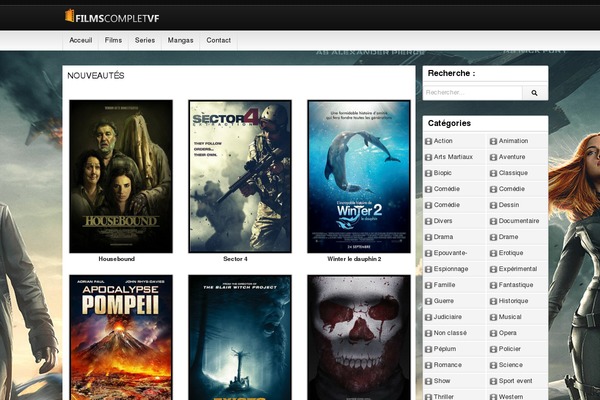Select the Thriller category link
Viewport: 600px width, 400px height.
pos(444,397)
